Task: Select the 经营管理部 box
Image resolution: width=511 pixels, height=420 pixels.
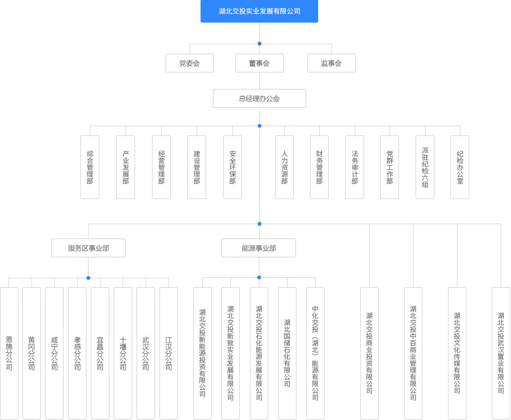Action: (161, 167)
